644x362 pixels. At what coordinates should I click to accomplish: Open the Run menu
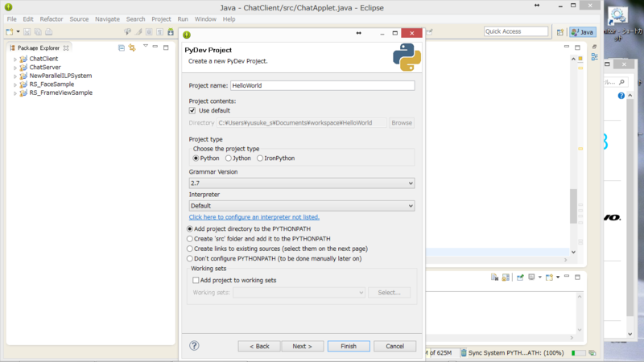[183, 19]
